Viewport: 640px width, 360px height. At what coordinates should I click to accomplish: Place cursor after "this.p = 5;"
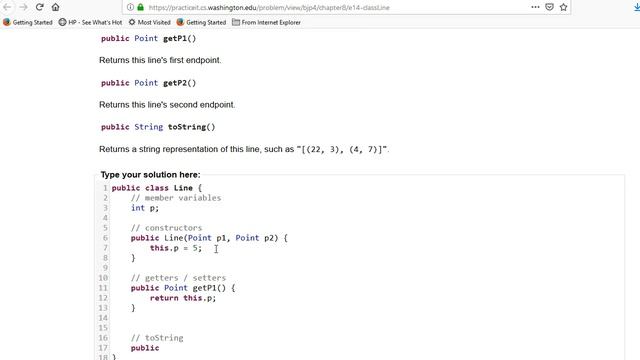pos(203,248)
